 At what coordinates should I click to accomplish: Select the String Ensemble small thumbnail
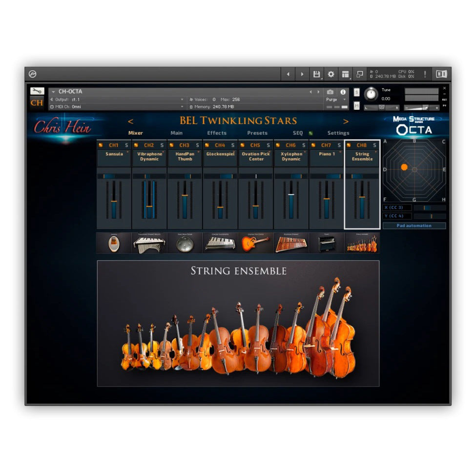(362, 243)
